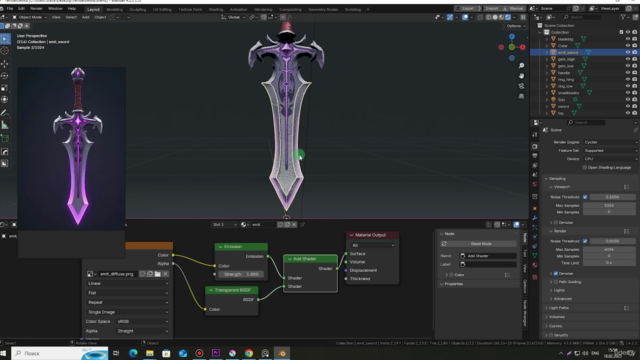640x360 pixels.
Task: Activate the Select Box tool
Action: (x=5, y=39)
